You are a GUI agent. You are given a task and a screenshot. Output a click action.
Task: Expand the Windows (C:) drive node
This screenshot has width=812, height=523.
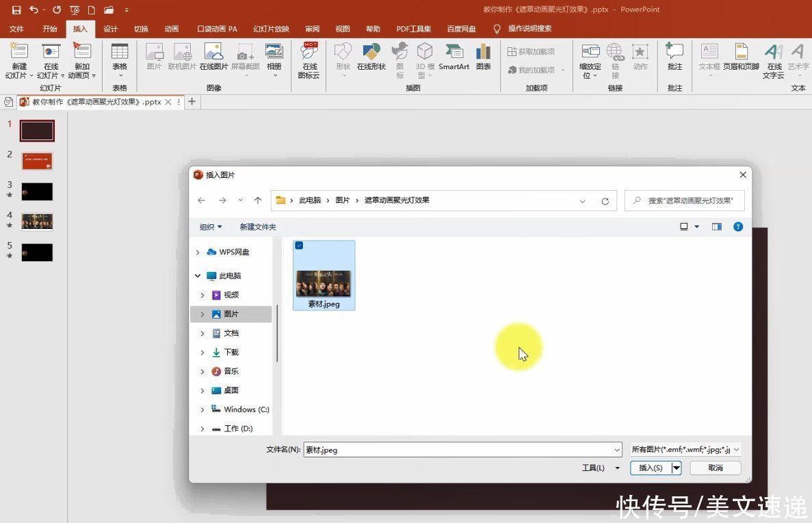pos(202,410)
